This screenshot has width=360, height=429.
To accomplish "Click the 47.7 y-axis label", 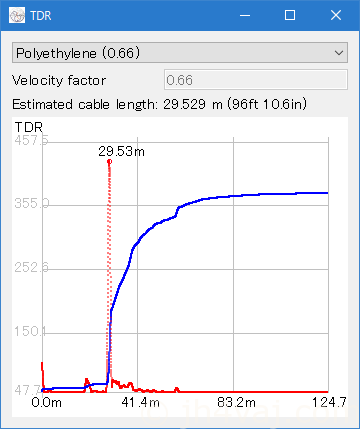I will click(28, 390).
